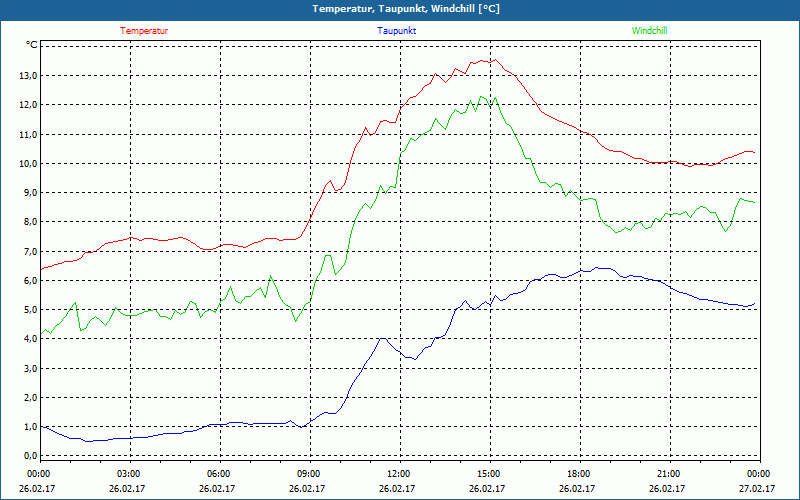Click the 1,0 Y-axis value

pyautogui.click(x=31, y=427)
